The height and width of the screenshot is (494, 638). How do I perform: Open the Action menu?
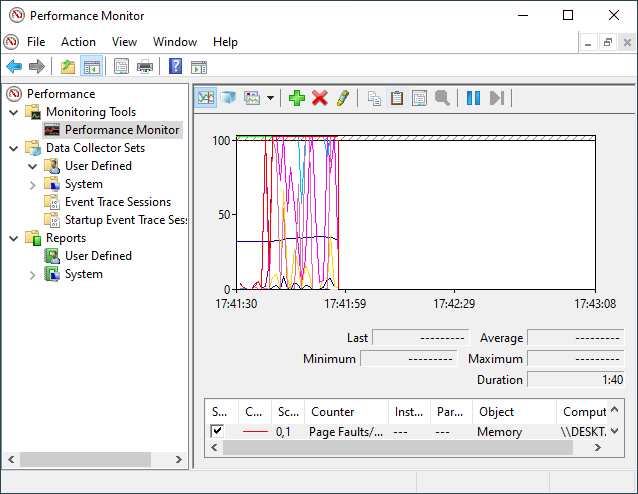(x=78, y=42)
